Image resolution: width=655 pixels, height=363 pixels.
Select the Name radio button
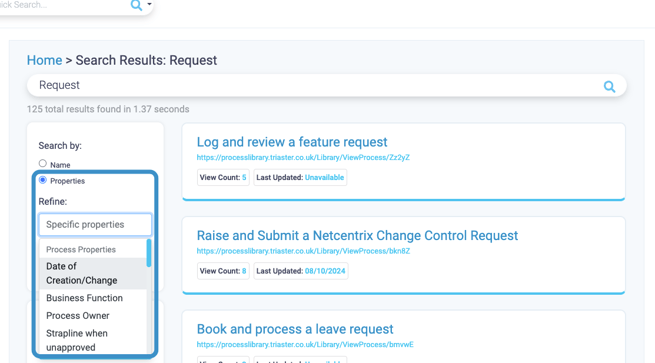click(43, 163)
